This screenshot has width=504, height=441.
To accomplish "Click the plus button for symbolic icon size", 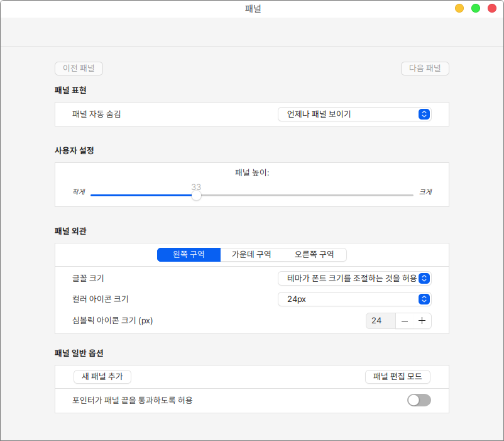I will click(x=422, y=321).
